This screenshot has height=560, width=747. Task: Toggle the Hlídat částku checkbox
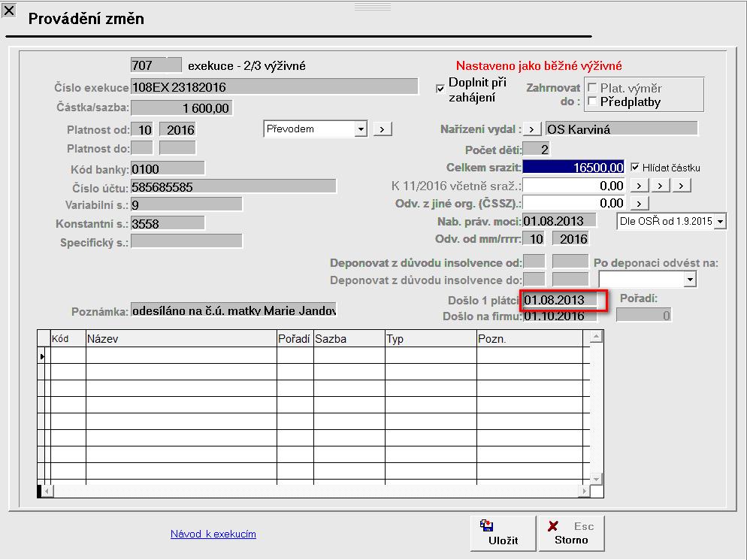pyautogui.click(x=634, y=168)
